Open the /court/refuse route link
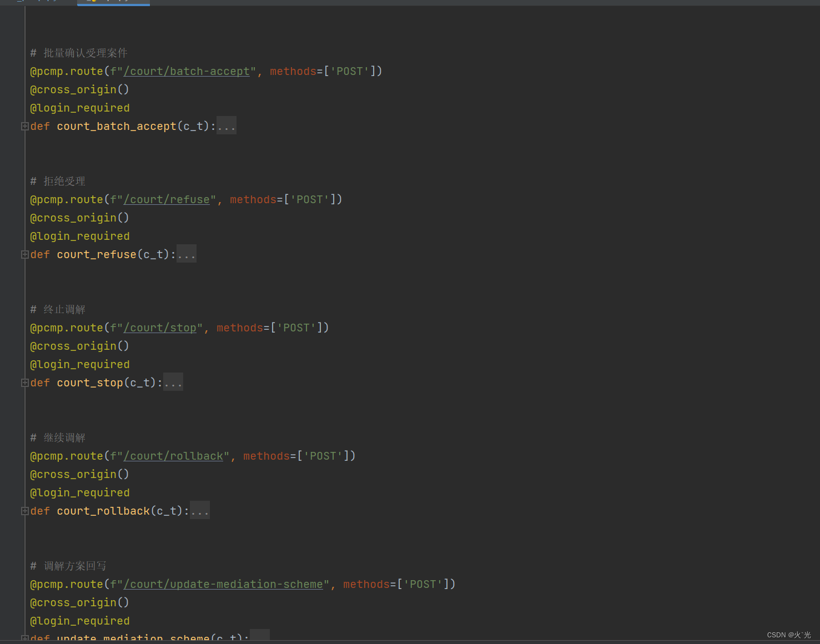Screen dimensions: 820x644 (167, 199)
